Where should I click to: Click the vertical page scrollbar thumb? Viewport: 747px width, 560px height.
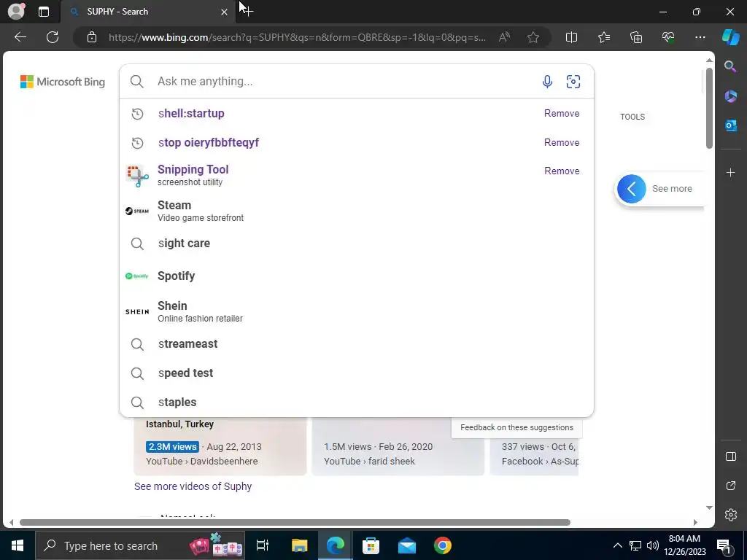point(709,108)
